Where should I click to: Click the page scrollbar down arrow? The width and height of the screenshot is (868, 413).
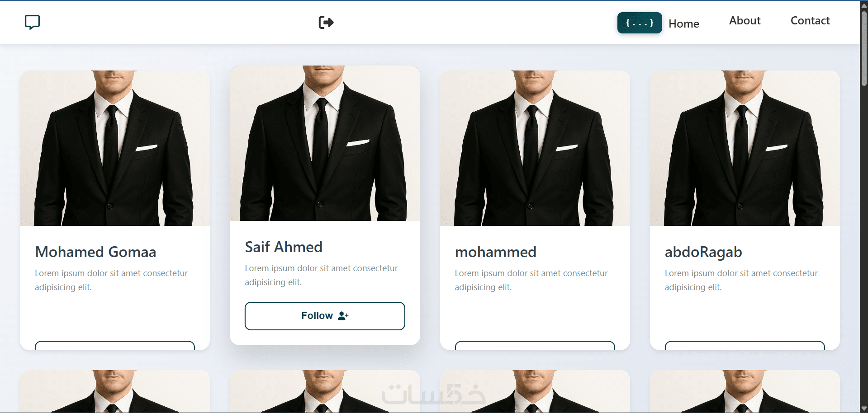coord(864,408)
